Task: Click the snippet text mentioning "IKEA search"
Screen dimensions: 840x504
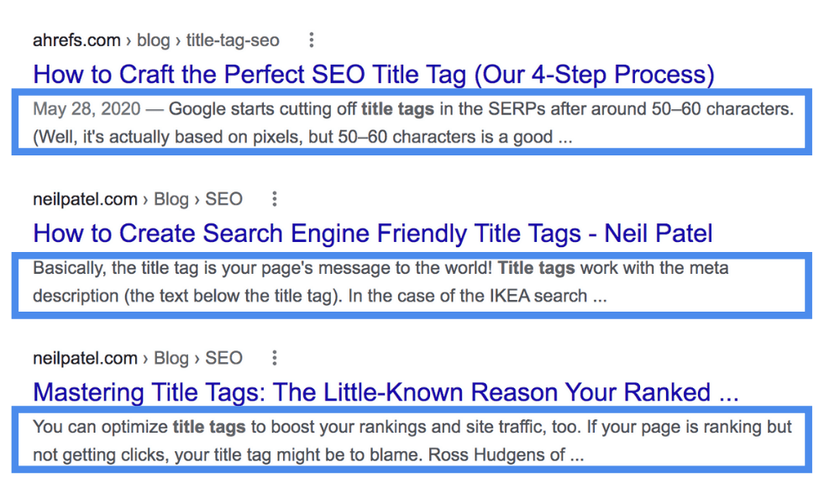Action: pos(319,297)
